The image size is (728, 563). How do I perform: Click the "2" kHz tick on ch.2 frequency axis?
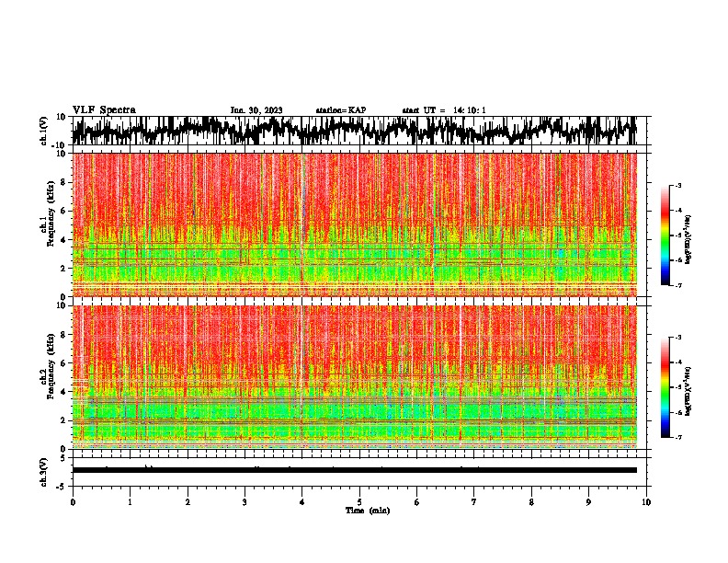pyautogui.click(x=63, y=420)
